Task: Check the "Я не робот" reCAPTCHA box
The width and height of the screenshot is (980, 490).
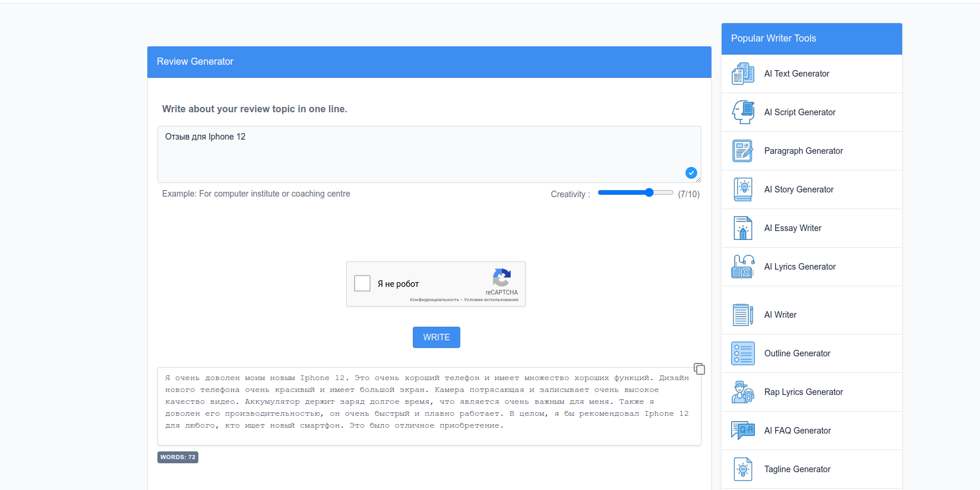Action: point(362,283)
